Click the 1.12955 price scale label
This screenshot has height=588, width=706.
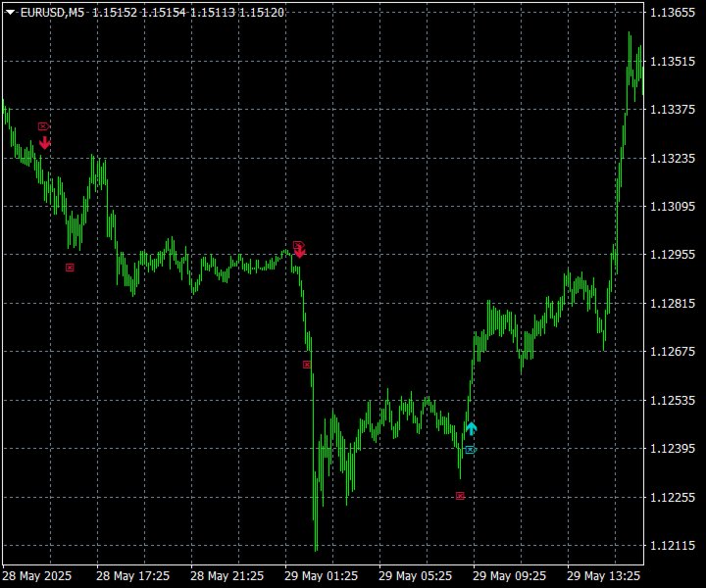(673, 255)
